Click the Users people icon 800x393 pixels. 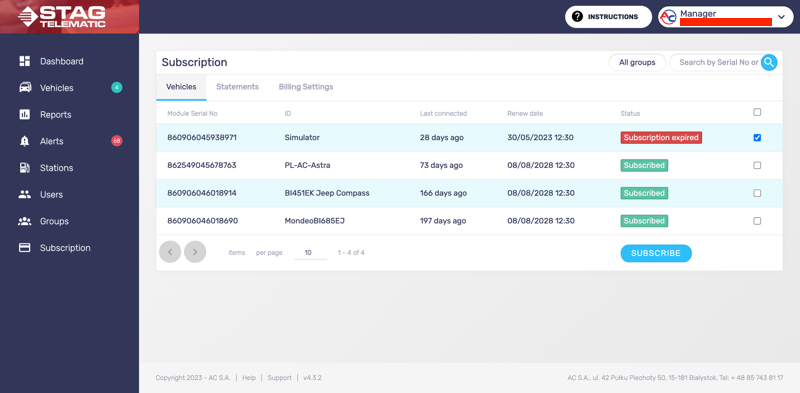pyautogui.click(x=24, y=194)
